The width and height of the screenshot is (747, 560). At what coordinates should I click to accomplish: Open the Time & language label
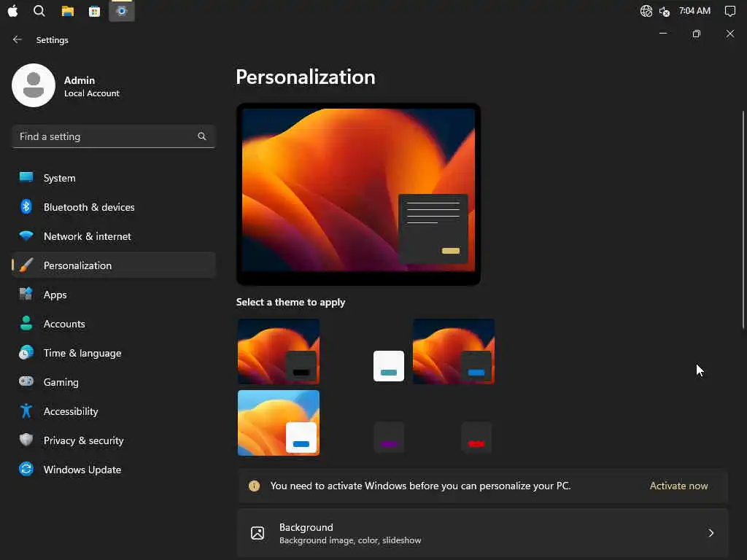pyautogui.click(x=82, y=354)
